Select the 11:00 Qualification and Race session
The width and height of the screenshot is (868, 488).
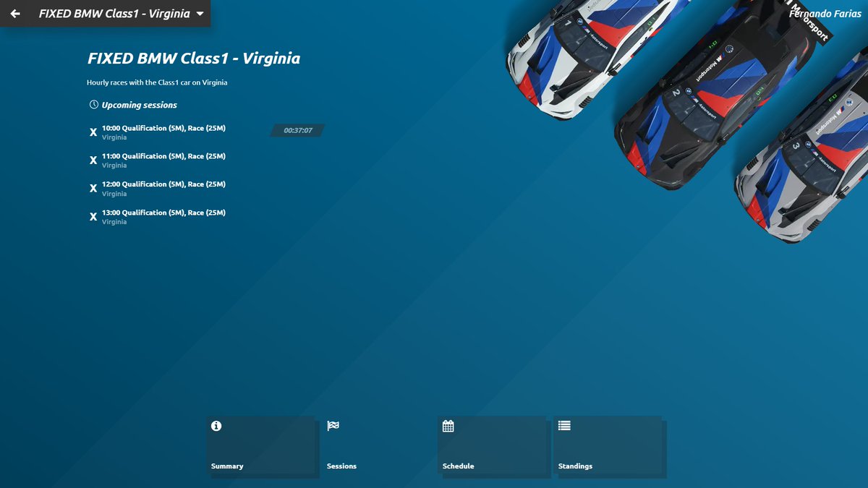[163, 156]
